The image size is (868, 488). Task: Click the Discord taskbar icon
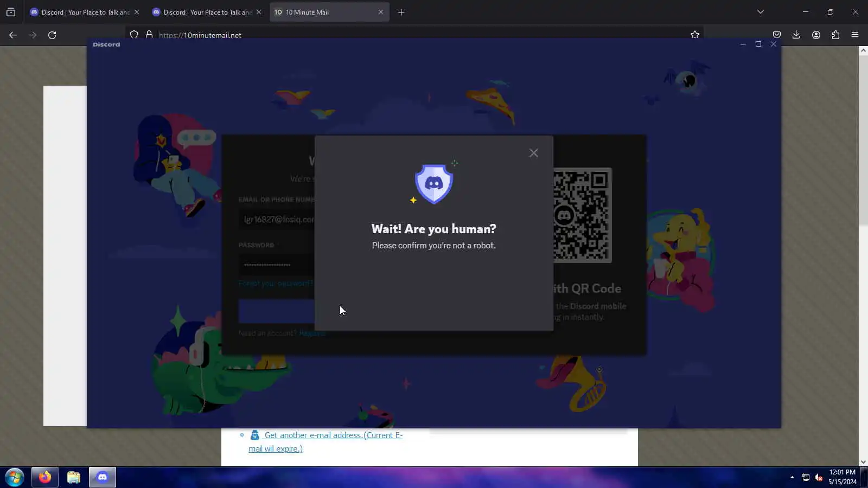pyautogui.click(x=103, y=477)
